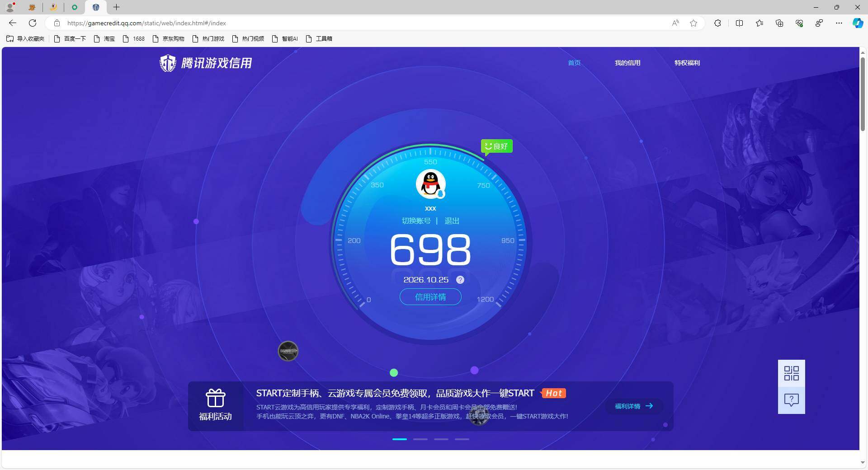The width and height of the screenshot is (868, 470).
Task: Add page to favorites with star icon
Action: click(693, 23)
